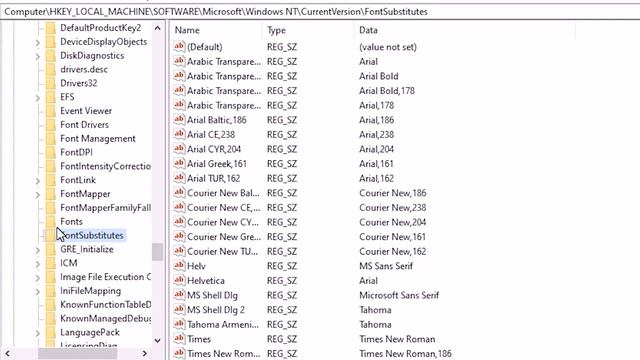Expand the LanguagePack key

(38, 333)
